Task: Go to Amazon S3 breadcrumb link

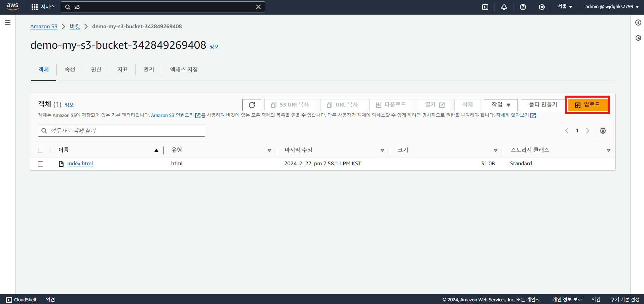Action: click(x=44, y=26)
